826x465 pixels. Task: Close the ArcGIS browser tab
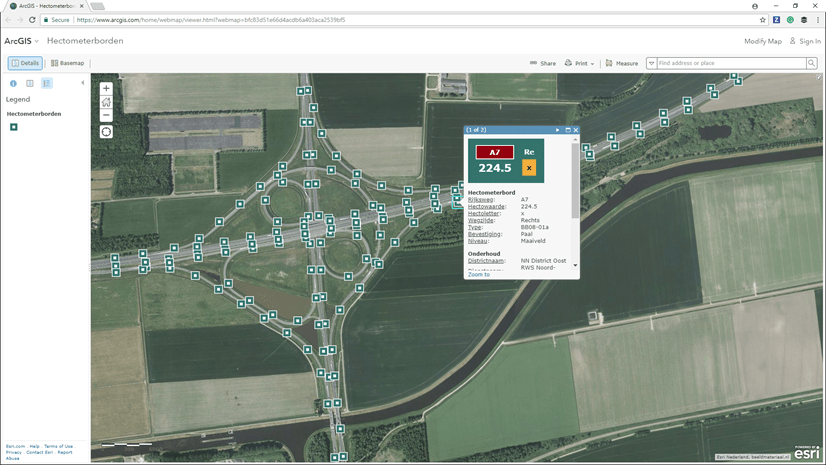pos(82,6)
